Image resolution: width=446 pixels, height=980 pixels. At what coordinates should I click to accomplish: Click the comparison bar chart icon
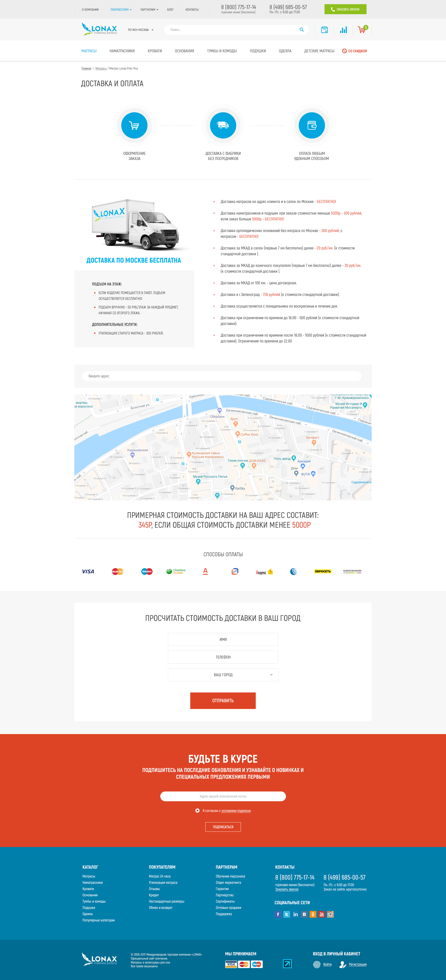point(343,30)
